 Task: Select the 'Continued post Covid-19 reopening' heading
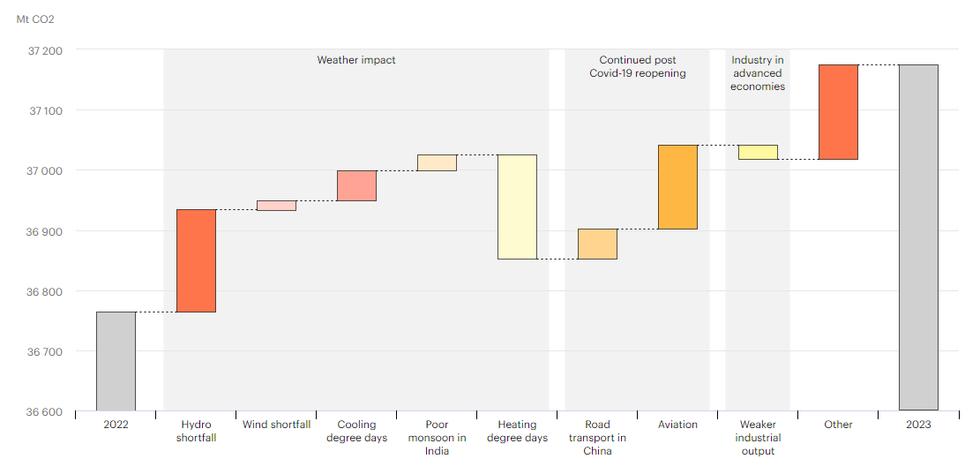click(x=637, y=67)
